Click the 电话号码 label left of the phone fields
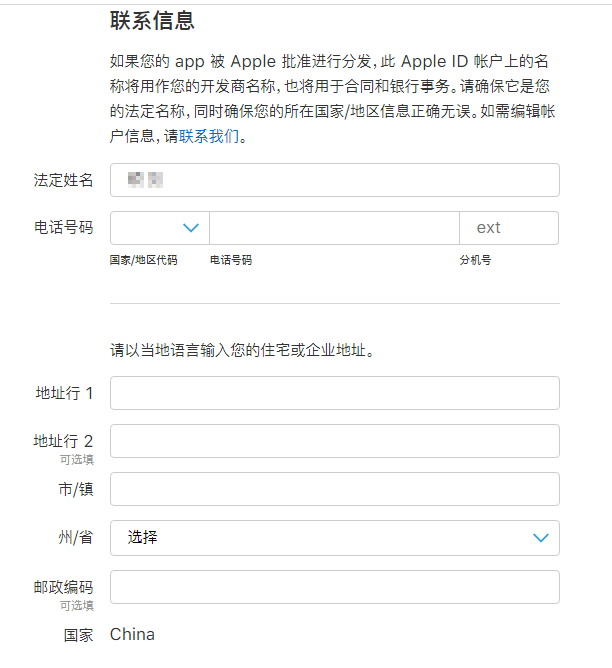 [63, 228]
